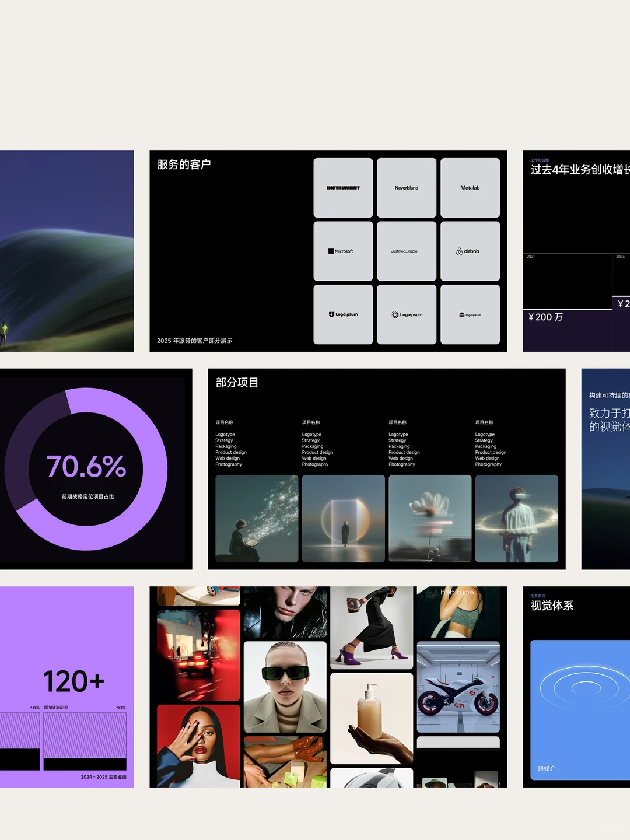Select the shield Logoipsum logo tile
Screen dimensions: 630x840
coord(343,314)
